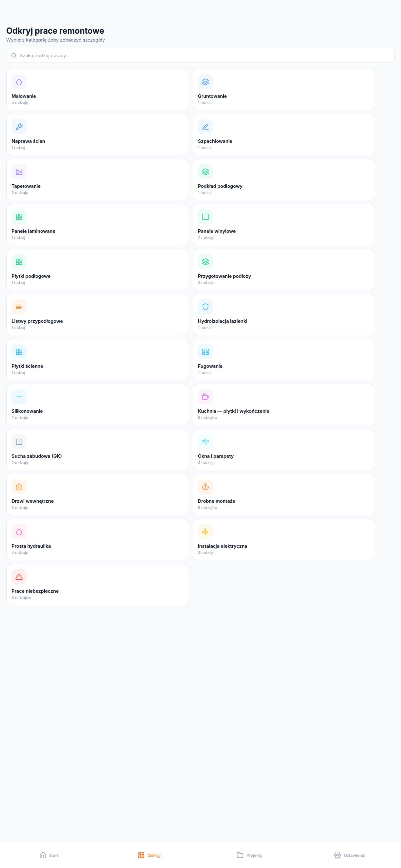Click the Panele laminowane grid icon
Image resolution: width=401 pixels, height=868 pixels.
[19, 217]
